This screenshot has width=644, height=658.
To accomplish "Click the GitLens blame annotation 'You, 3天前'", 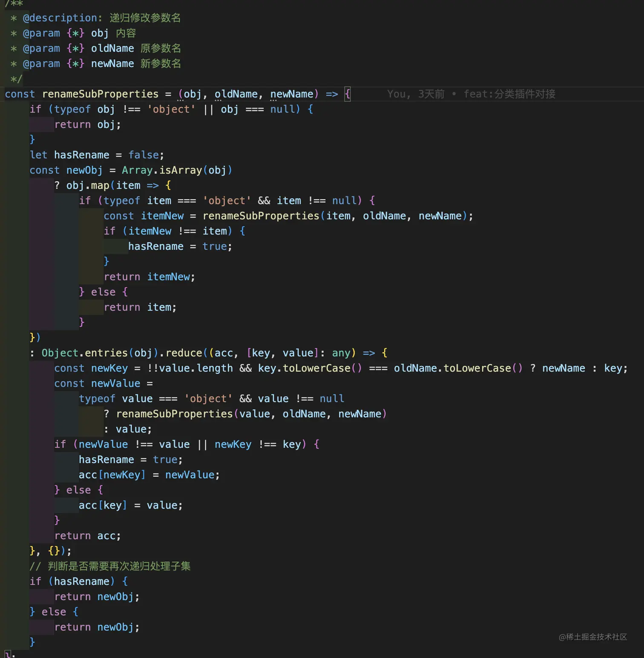I will point(415,94).
